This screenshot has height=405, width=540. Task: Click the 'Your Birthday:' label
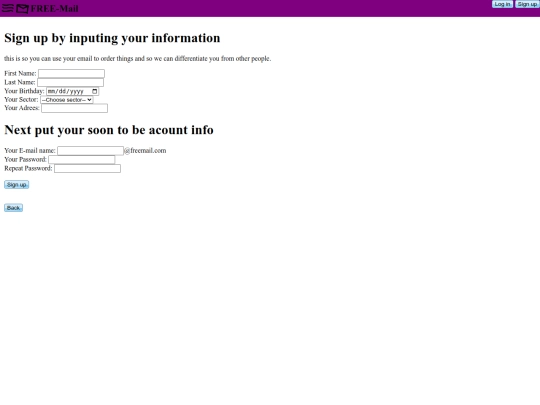(x=24, y=91)
